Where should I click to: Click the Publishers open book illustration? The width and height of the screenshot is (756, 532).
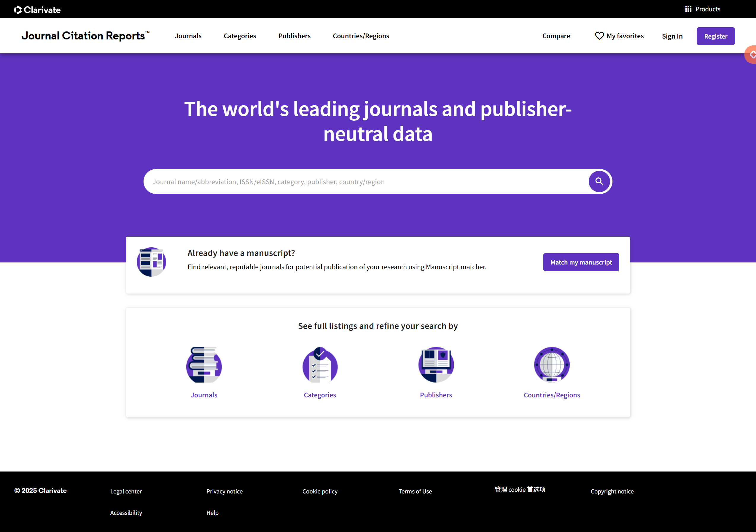[436, 364]
